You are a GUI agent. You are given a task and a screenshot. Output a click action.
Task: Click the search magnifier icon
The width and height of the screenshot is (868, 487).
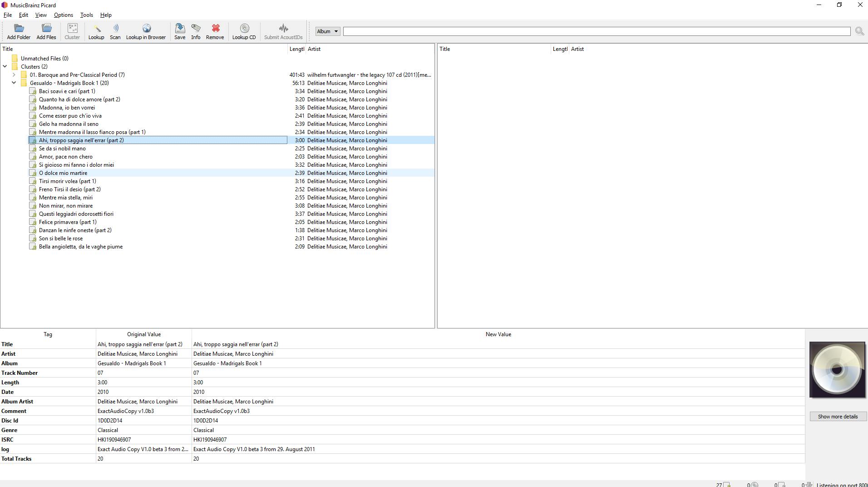pos(859,31)
